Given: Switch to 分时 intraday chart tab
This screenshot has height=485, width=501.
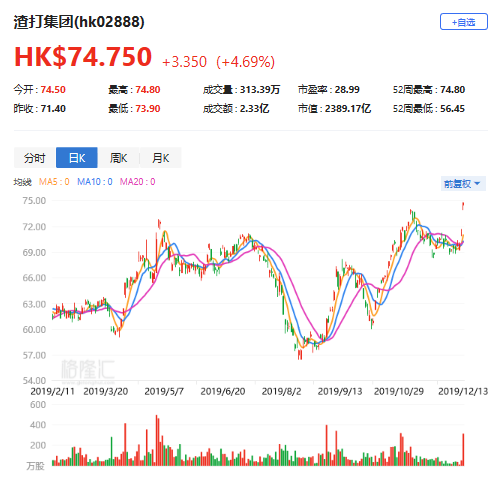Looking at the screenshot, I should [35, 158].
